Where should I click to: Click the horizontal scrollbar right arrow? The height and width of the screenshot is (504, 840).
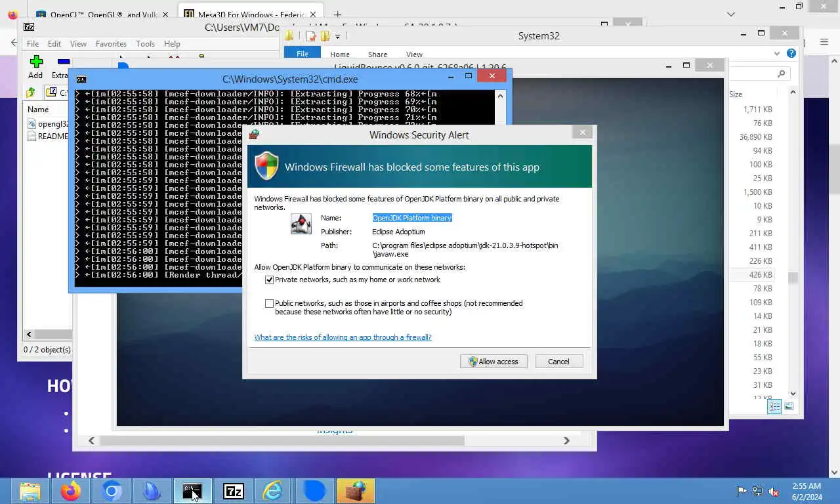(566, 441)
